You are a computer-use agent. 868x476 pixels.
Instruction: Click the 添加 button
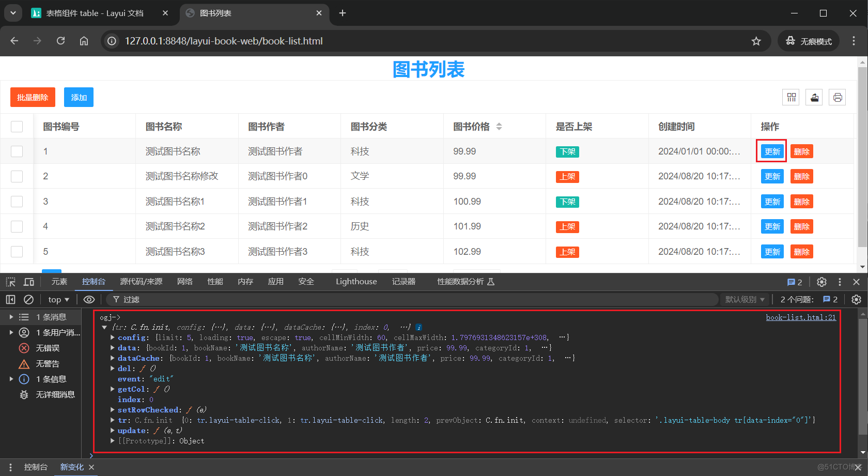79,97
